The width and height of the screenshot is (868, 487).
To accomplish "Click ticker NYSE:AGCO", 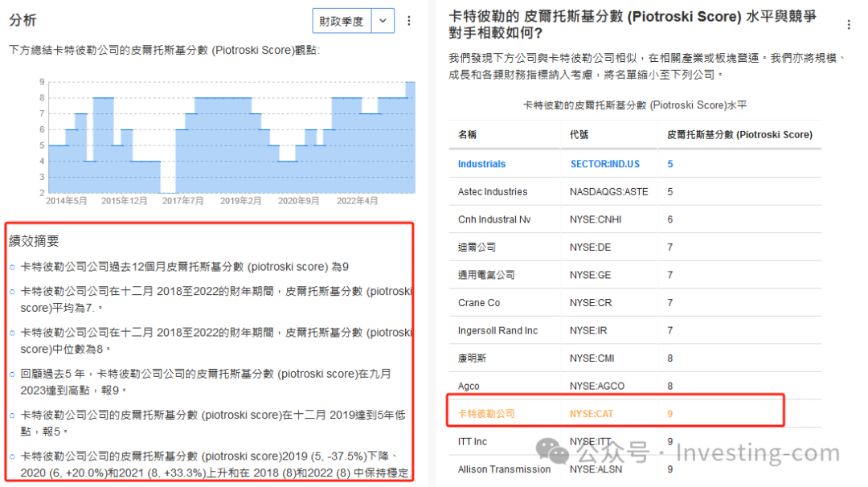I will pos(596,386).
